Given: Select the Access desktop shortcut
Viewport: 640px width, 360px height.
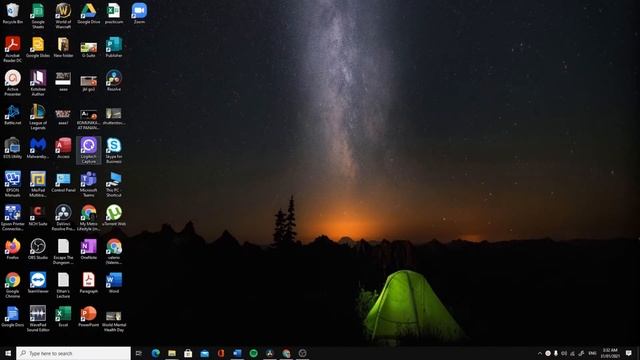Looking at the screenshot, I should (x=63, y=148).
